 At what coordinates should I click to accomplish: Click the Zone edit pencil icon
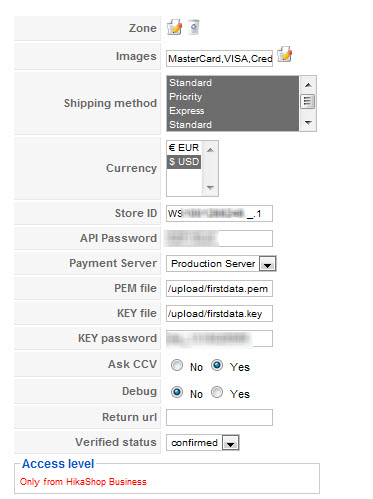[x=174, y=27]
